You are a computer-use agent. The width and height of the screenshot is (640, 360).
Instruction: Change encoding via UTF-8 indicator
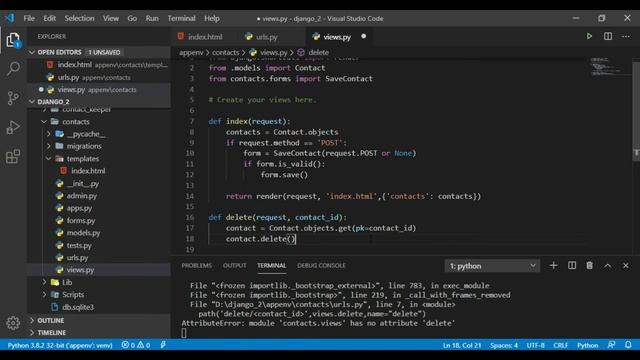pos(536,345)
